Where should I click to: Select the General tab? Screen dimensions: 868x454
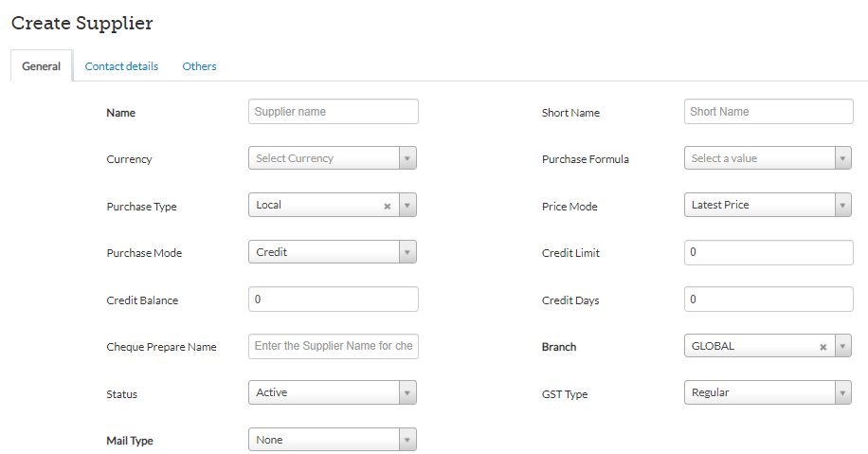pyautogui.click(x=41, y=66)
